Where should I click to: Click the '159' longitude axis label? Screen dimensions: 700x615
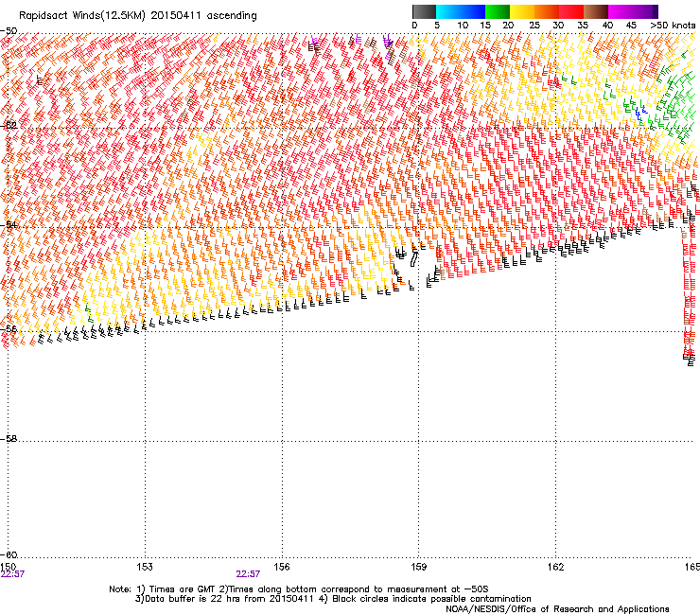[x=418, y=567]
